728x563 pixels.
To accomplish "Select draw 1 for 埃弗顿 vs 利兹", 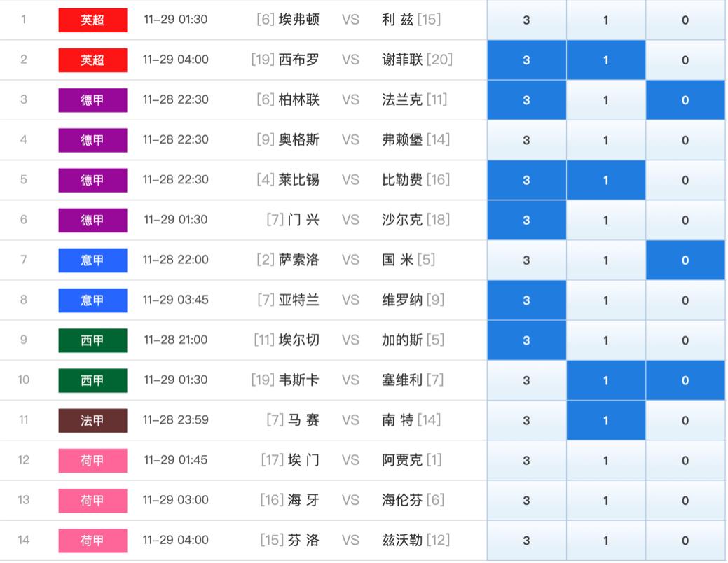I will [606, 20].
